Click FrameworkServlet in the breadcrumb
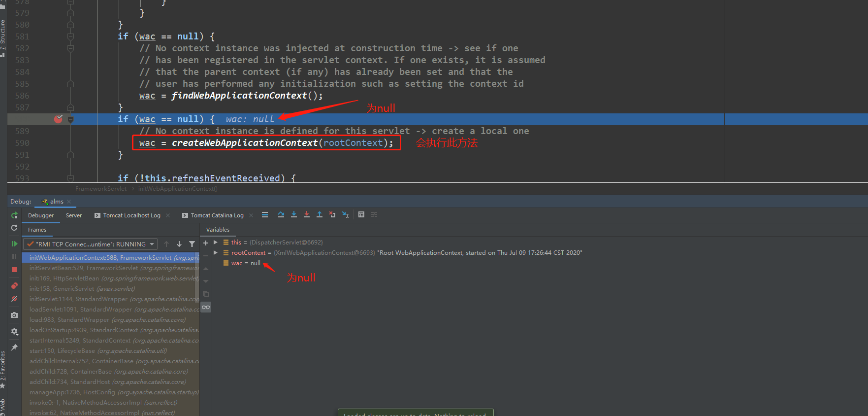 (x=101, y=189)
